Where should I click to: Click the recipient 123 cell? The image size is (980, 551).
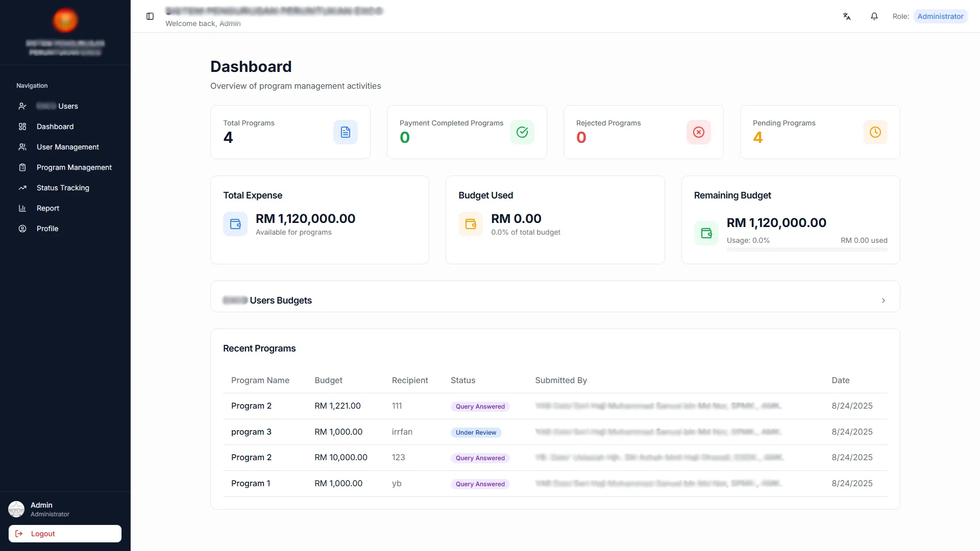pos(399,457)
